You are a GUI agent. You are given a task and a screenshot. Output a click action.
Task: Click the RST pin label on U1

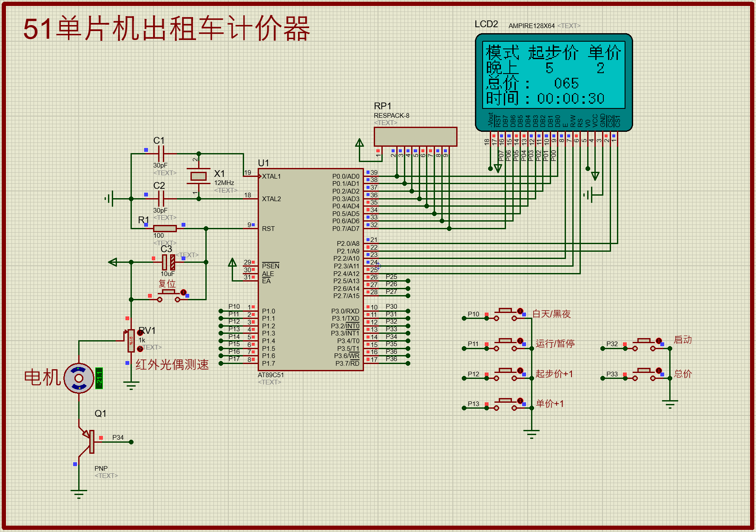268,228
